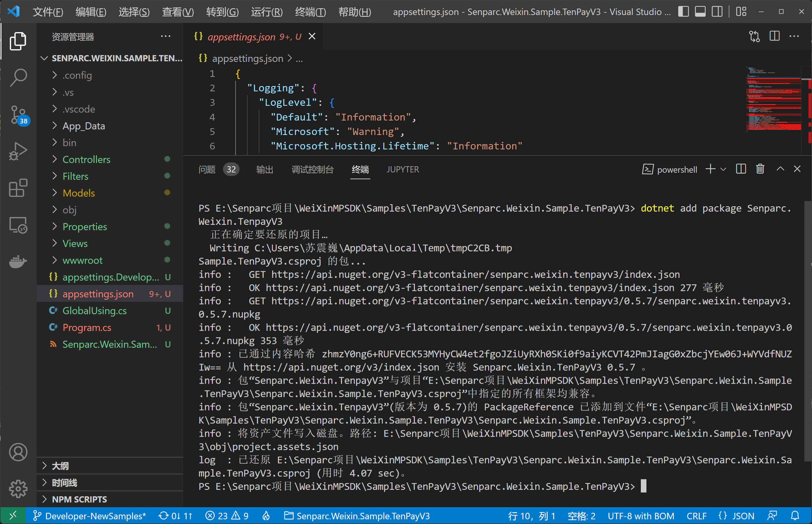Open the new terminal profile dropdown arrow
812x524 pixels.
723,169
